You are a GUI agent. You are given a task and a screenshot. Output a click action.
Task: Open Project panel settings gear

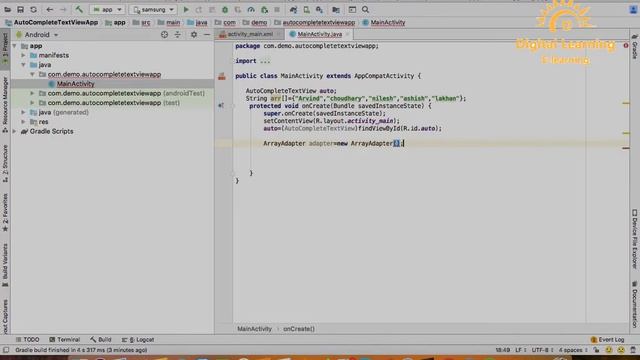point(194,35)
